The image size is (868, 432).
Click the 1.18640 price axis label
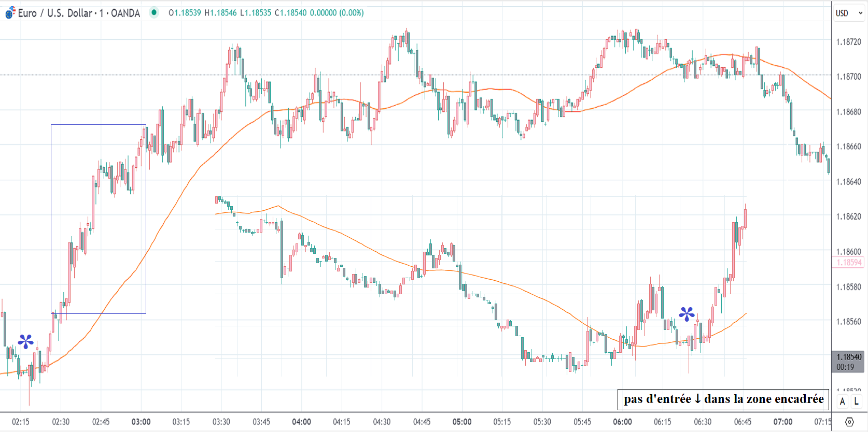848,182
